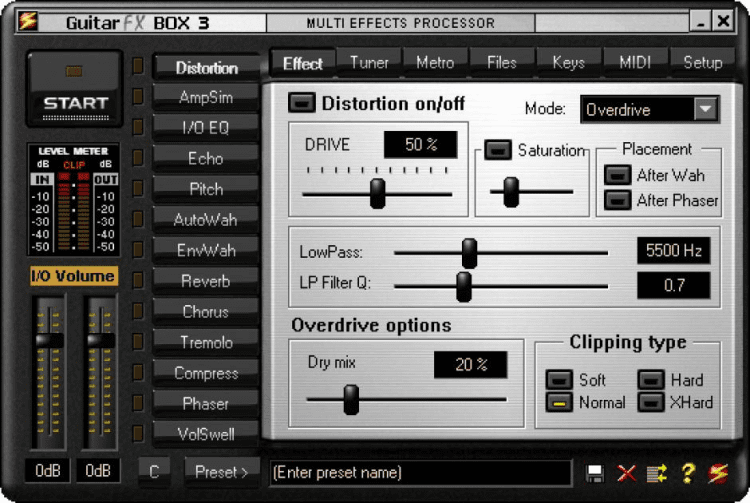The image size is (750, 503).
Task: Select the Tremolo effect button
Action: click(x=207, y=342)
